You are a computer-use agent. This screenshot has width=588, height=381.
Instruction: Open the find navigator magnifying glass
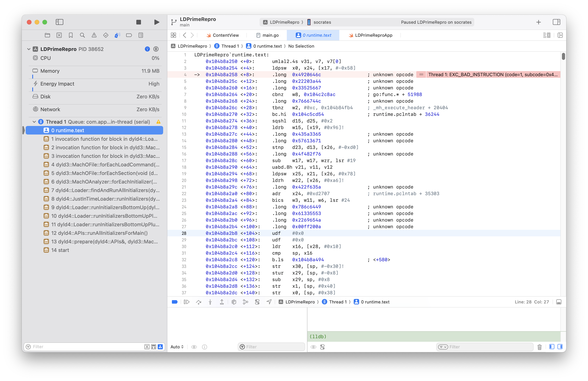(x=82, y=35)
